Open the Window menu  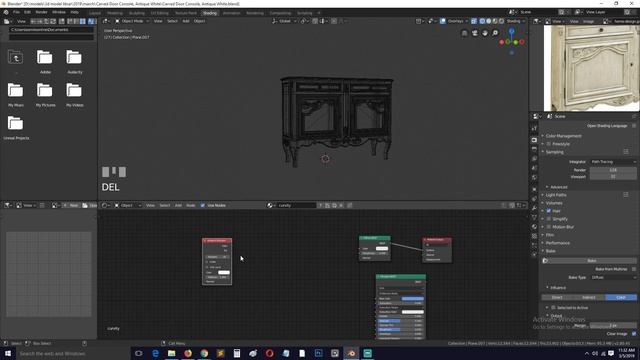tap(59, 12)
